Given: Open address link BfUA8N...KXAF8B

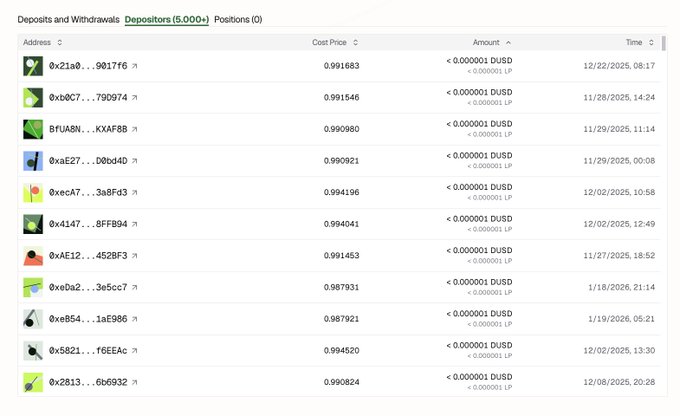Looking at the screenshot, I should 88,129.
